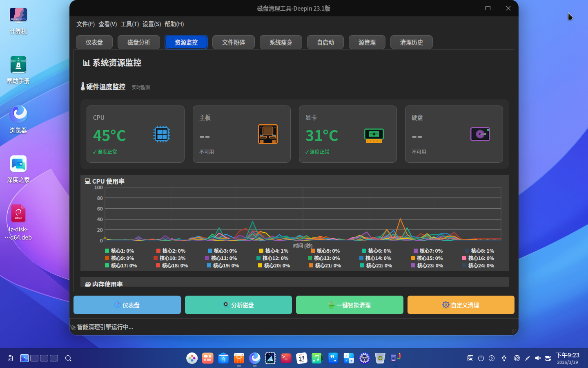Click the 核心15: 0% legend entry
This screenshot has height=368, width=588.
pos(427,258)
